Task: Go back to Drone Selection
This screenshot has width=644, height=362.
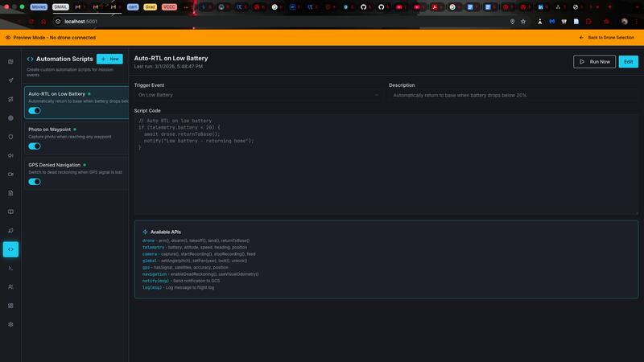Action: (609, 38)
